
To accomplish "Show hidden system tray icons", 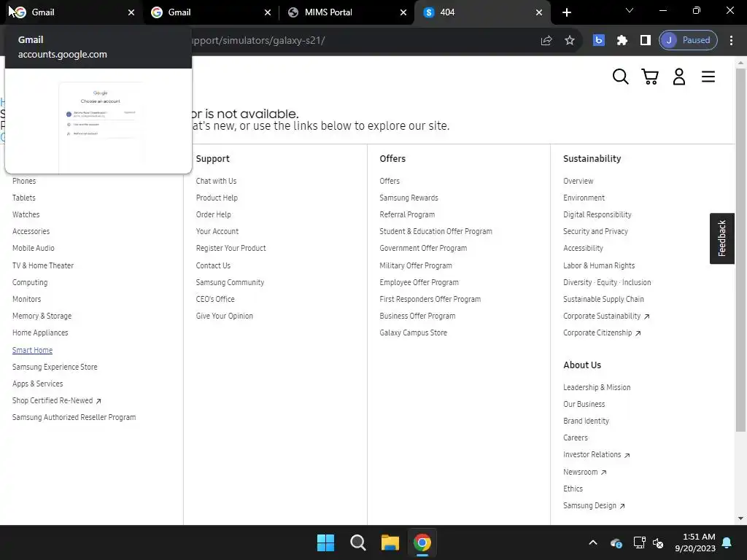I will point(593,542).
